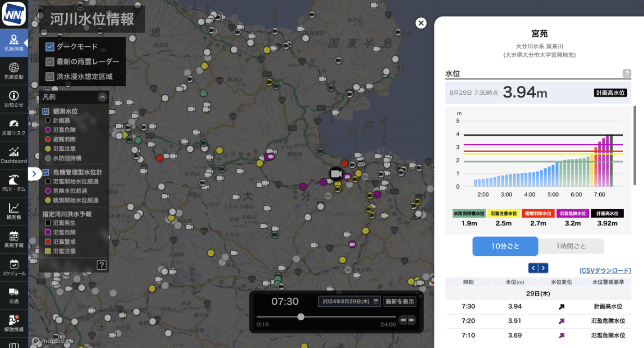The width and height of the screenshot is (644, 348).
Task: Collapse the 凡例 legend panel
Action: (103, 97)
